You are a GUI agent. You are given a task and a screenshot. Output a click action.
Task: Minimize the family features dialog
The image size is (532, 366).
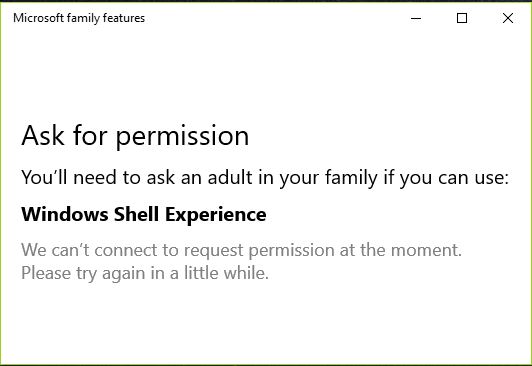pyautogui.click(x=416, y=18)
